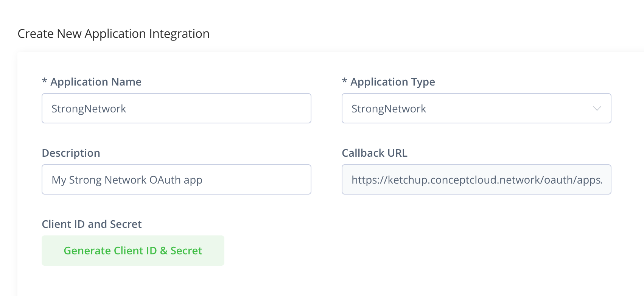
Task: Click the Create New Application Integration title
Action: point(114,34)
